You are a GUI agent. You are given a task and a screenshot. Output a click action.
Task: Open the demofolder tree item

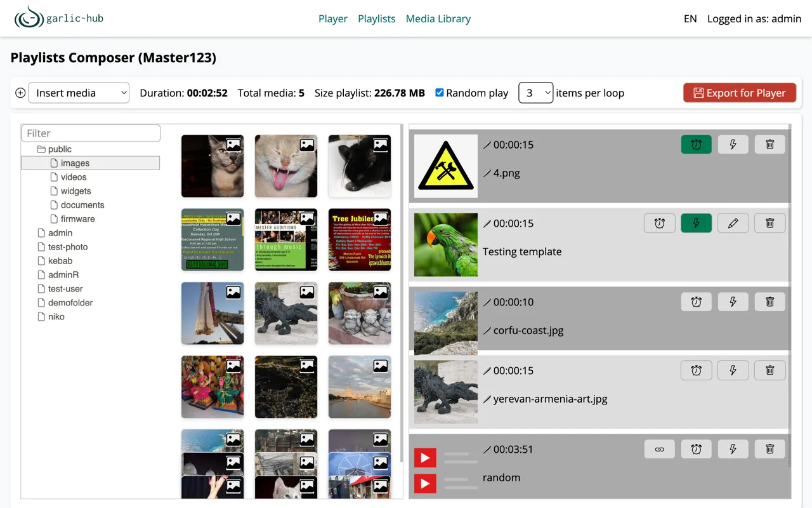[70, 303]
